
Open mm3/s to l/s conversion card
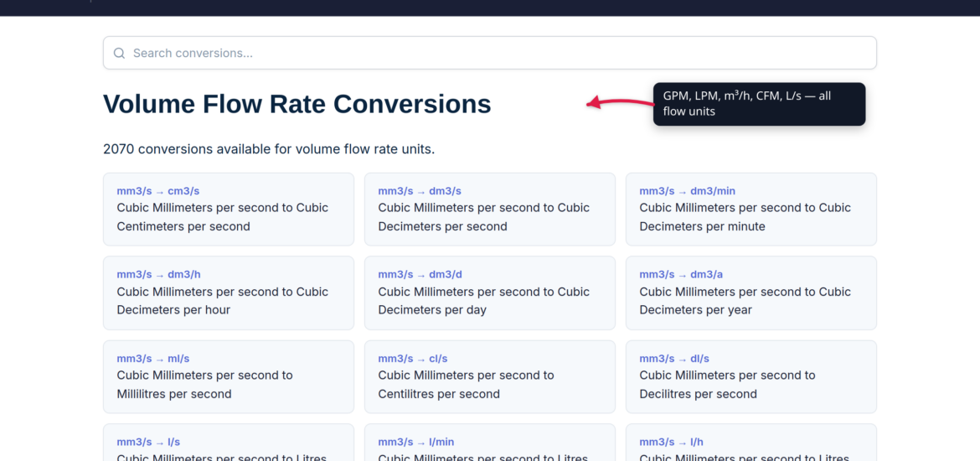coord(229,443)
